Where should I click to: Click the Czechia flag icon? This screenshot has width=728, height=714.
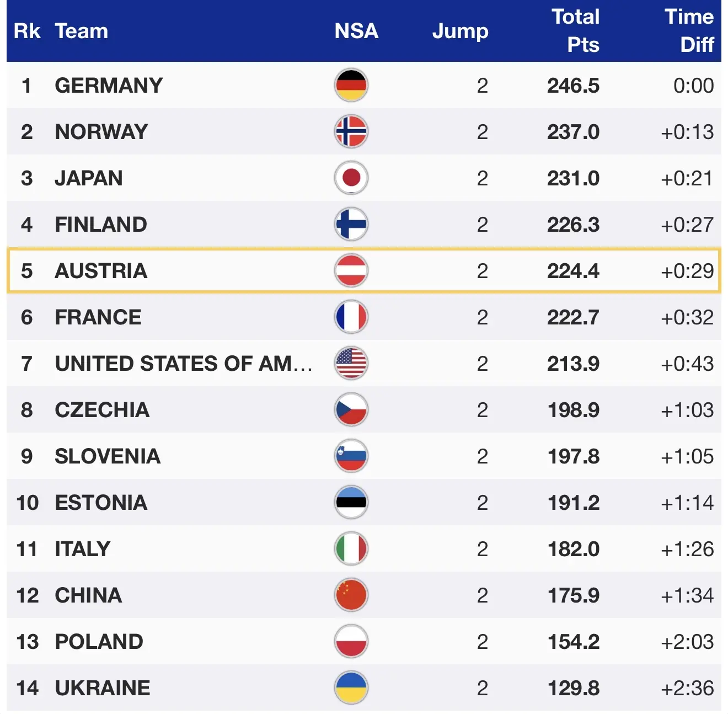351,410
